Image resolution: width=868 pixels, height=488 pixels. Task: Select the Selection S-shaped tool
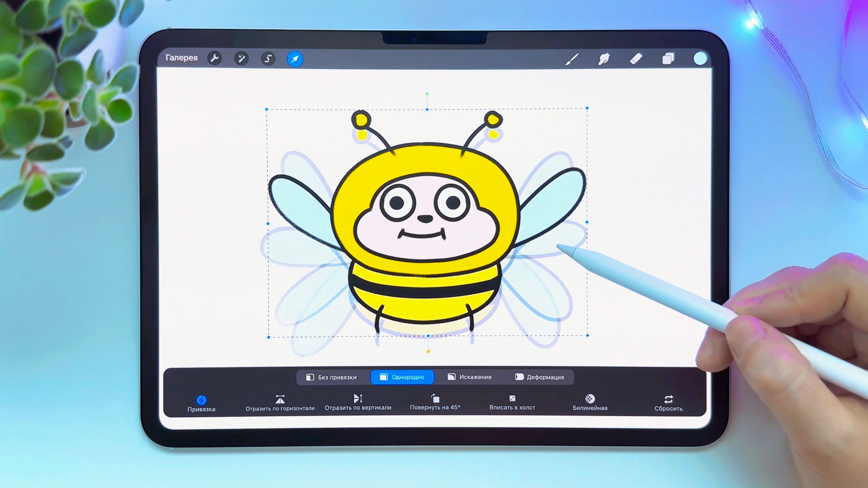pyautogui.click(x=268, y=59)
